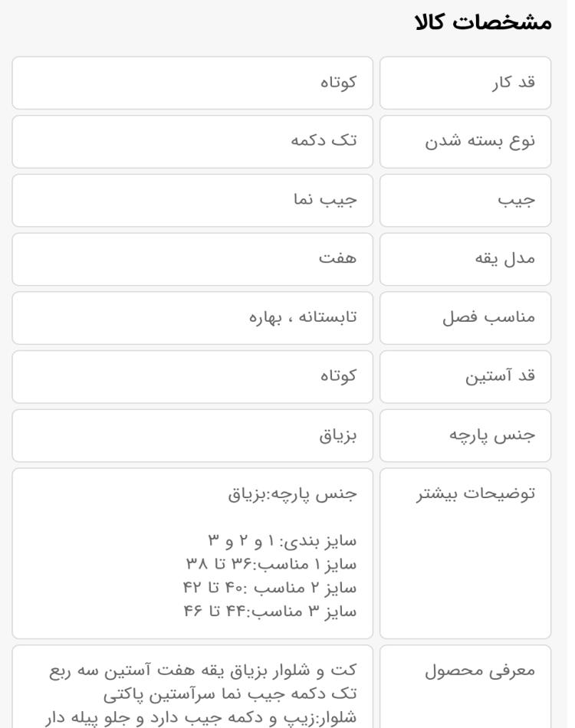575x728 pixels.
Task: Click product intro text about کت و شلوار بزیاق
Action: pos(201,694)
